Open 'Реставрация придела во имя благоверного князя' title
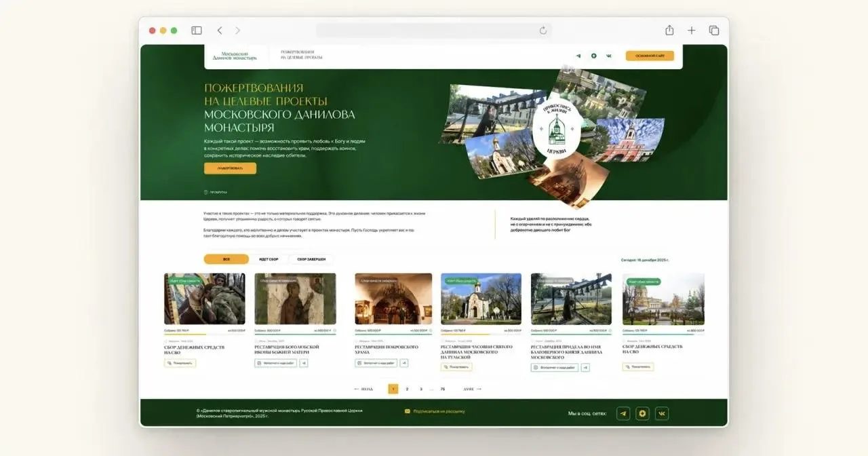The height and width of the screenshot is (456, 868). point(566,351)
